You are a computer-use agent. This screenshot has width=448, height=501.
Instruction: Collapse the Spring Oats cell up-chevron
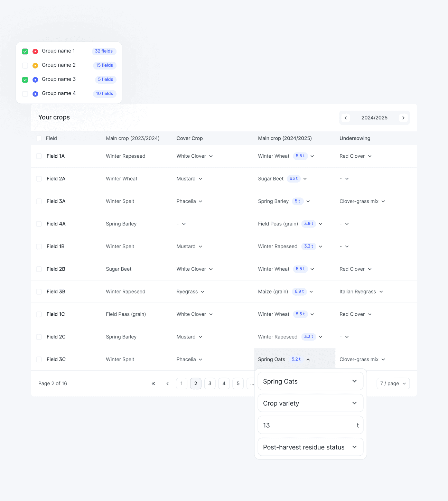point(308,360)
